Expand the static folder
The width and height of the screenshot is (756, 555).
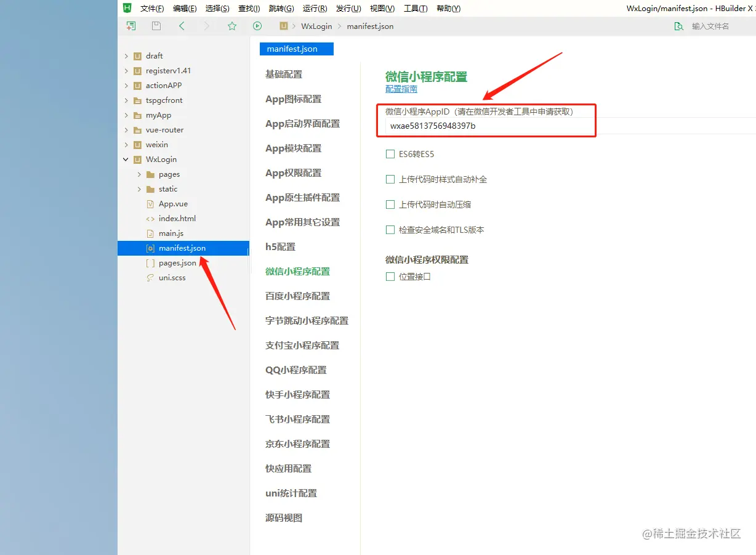click(139, 189)
